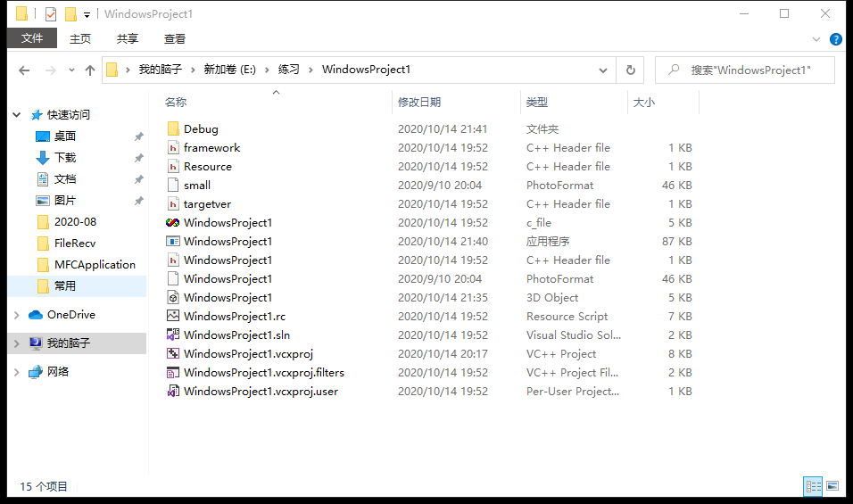Click the Properties quick access toolbar icon
Screen dimensions: 853x504
coord(51,14)
